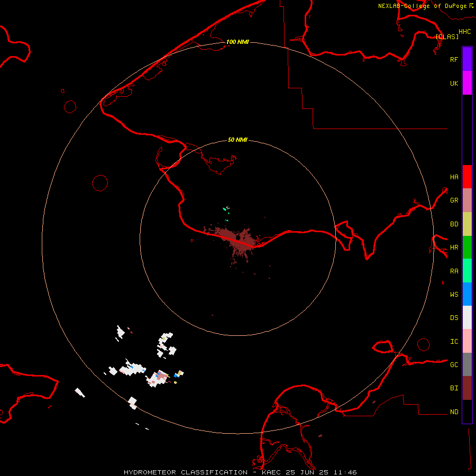
Task: Click the 'HR' legend label
Action: [454, 248]
